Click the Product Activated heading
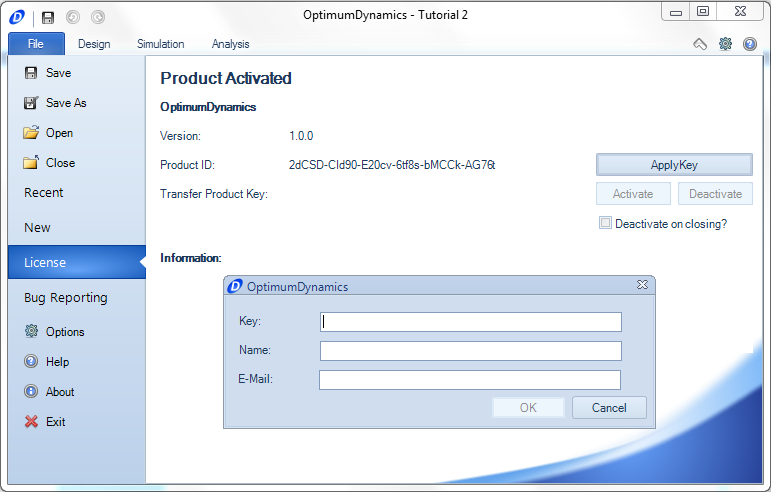Screen dimensions: 771x492 pyautogui.click(x=226, y=78)
